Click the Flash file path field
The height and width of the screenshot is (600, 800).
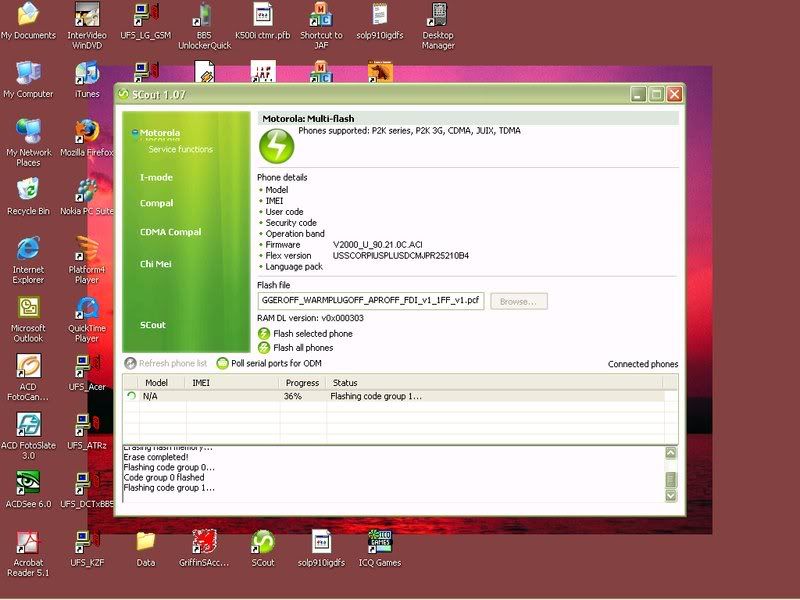click(371, 301)
